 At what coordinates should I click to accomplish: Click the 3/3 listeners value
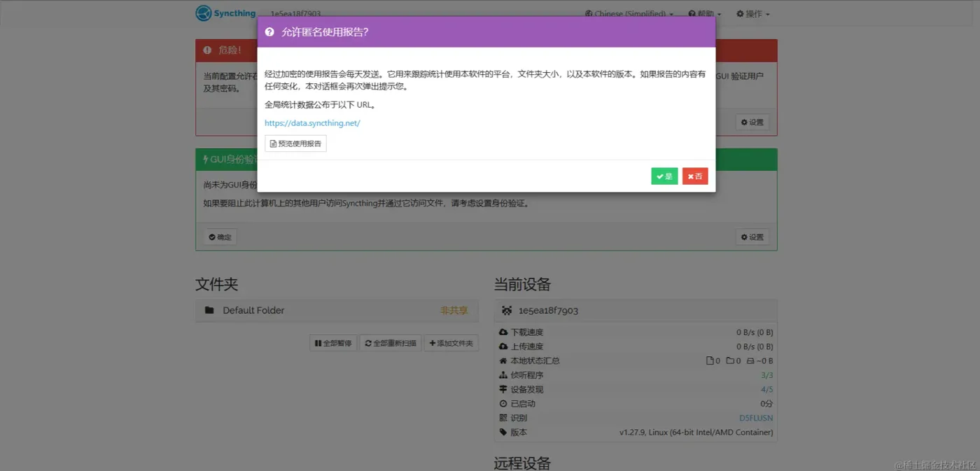(x=766, y=376)
